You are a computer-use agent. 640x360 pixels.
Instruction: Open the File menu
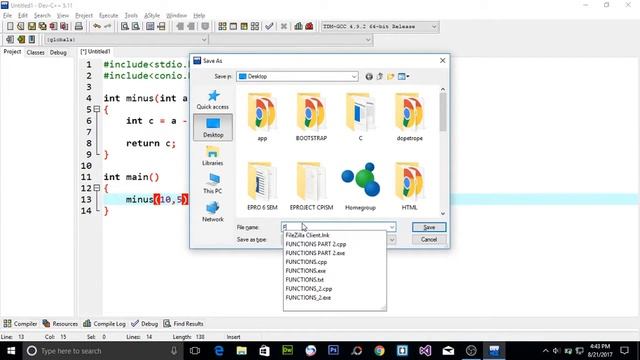7,16
